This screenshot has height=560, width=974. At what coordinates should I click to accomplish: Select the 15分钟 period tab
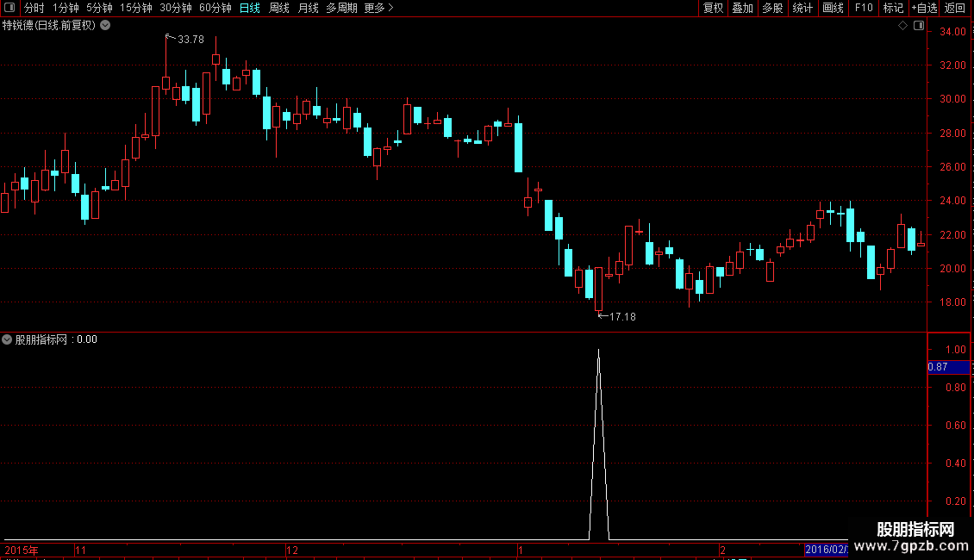136,8
